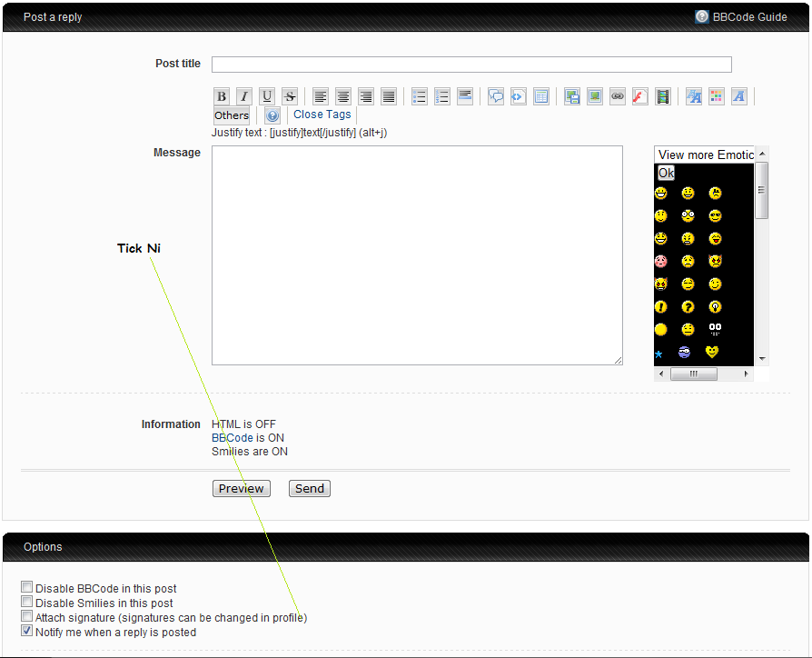Toggle bold formatting button

(x=222, y=96)
